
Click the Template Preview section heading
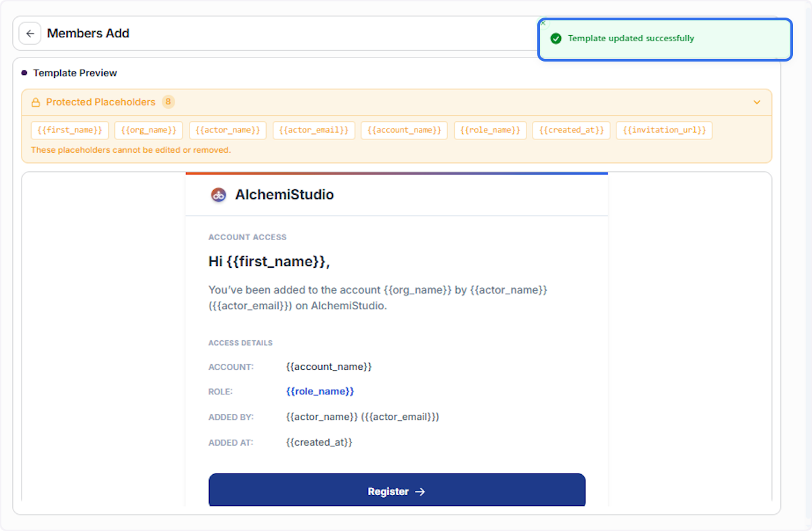point(75,73)
